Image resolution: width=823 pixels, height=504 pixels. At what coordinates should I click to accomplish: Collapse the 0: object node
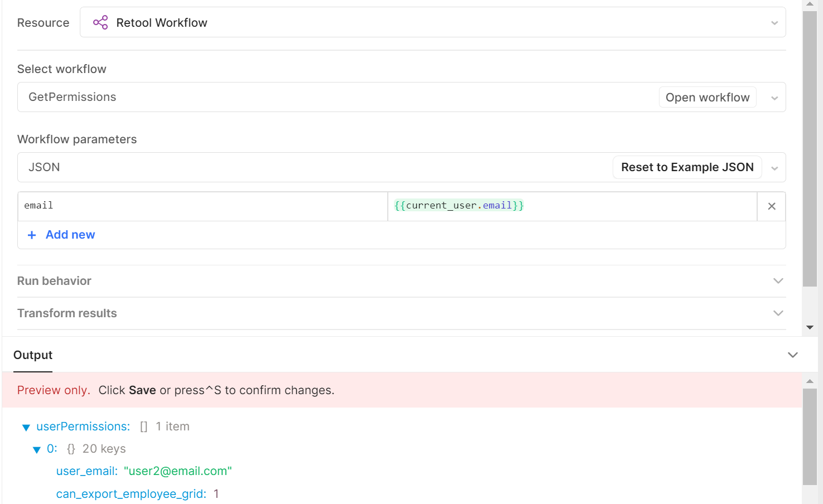coord(37,450)
